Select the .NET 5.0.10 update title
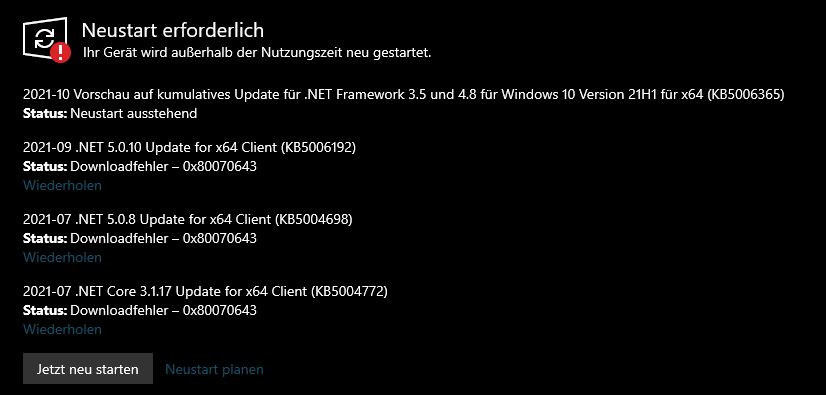This screenshot has width=826, height=395. pyautogui.click(x=190, y=147)
